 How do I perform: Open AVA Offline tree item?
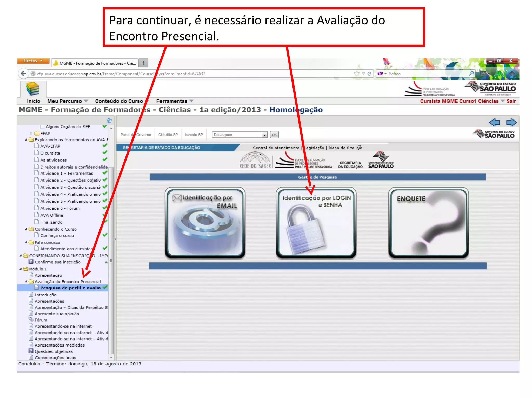pyautogui.click(x=52, y=215)
